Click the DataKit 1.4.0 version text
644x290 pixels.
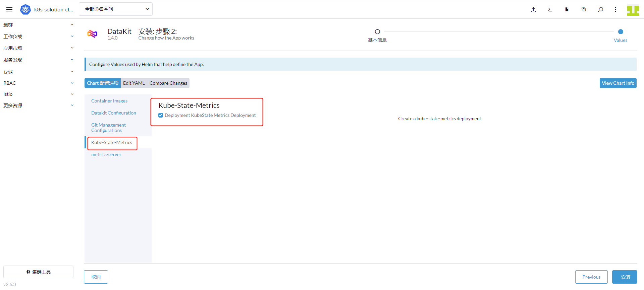click(112, 38)
